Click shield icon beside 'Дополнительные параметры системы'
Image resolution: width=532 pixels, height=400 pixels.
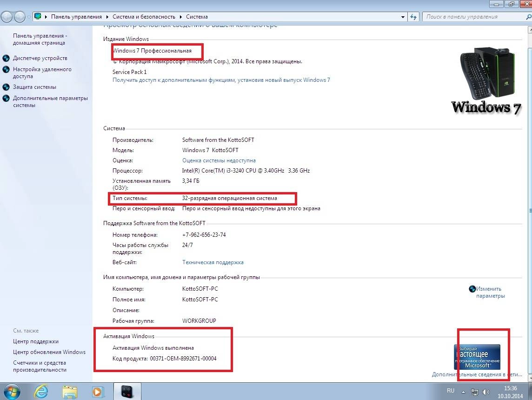pyautogui.click(x=6, y=98)
